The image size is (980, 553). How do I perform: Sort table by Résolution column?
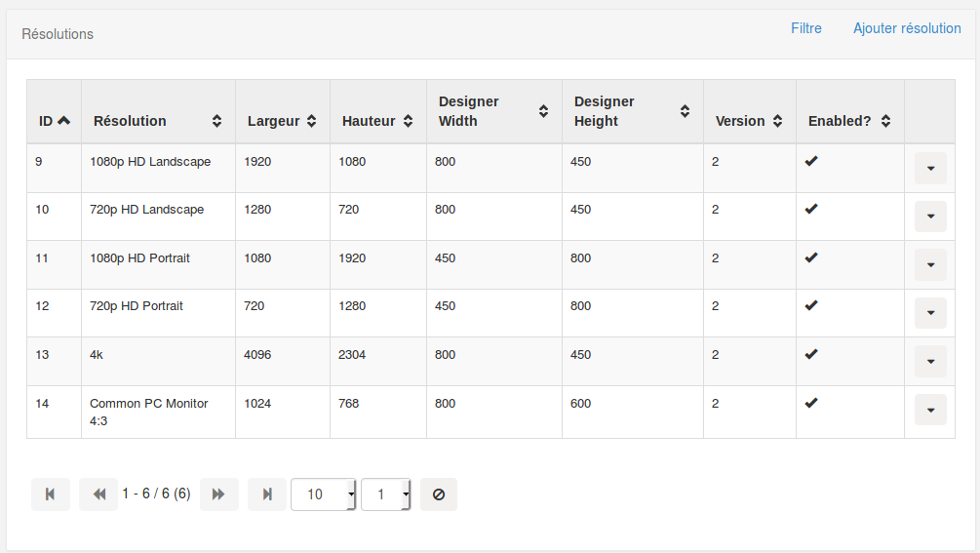click(x=216, y=121)
